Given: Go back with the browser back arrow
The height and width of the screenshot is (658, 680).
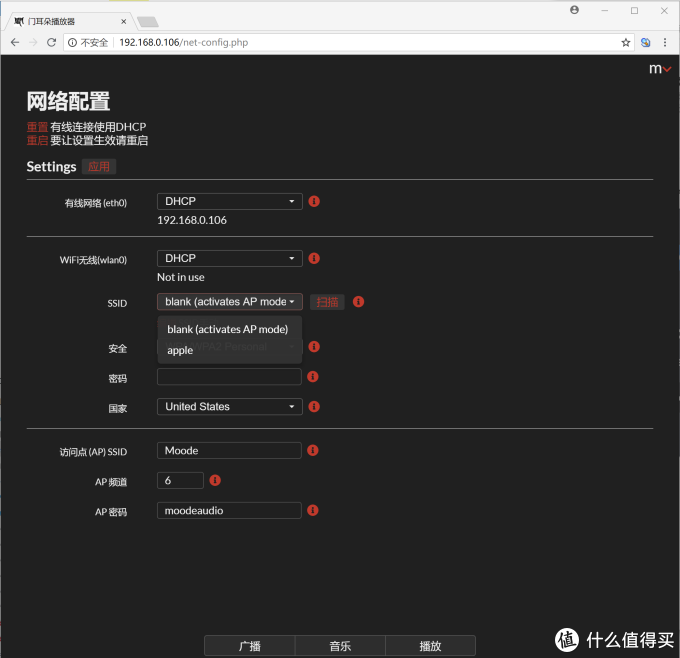Looking at the screenshot, I should [15, 42].
